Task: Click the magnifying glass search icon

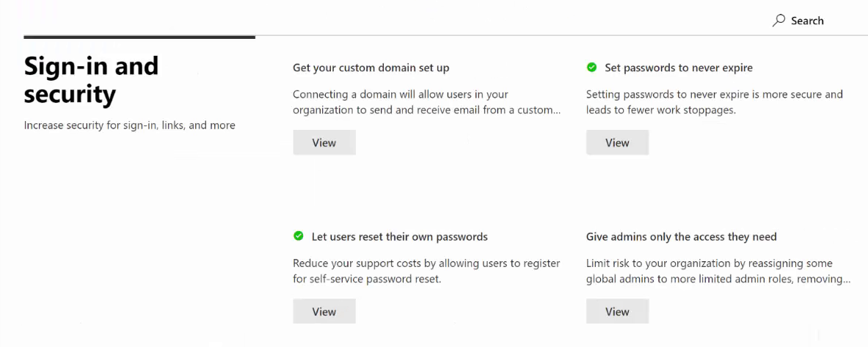Action: tap(779, 21)
